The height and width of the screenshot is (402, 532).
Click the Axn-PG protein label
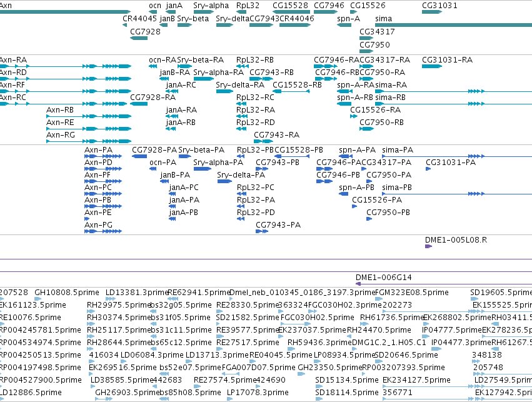pyautogui.click(x=98, y=225)
